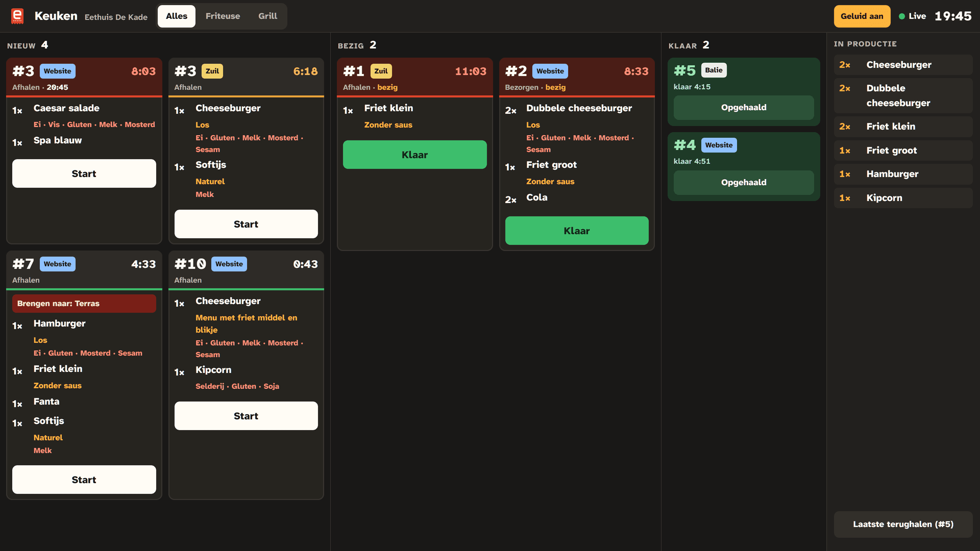Image resolution: width=980 pixels, height=551 pixels.
Task: Click the 8:33 timer on order #2
Action: click(636, 71)
